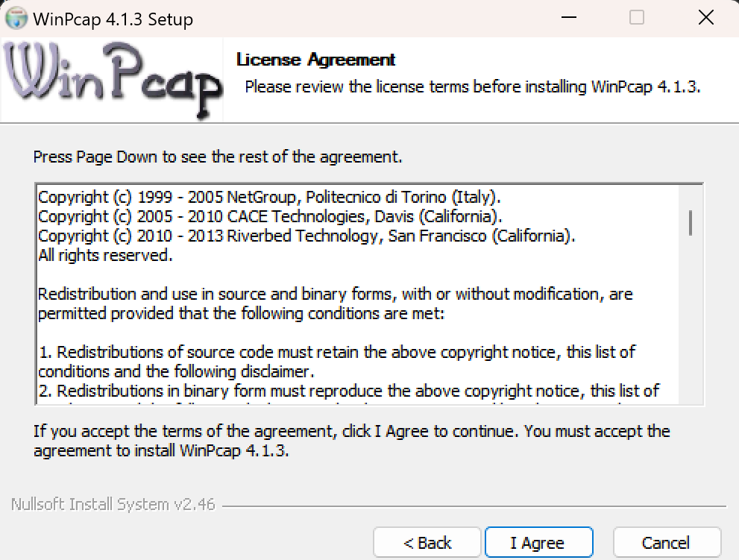Viewport: 739px width, 560px height.
Task: Click the 'Nullsoft Install System v2.46' label
Action: [x=113, y=505]
